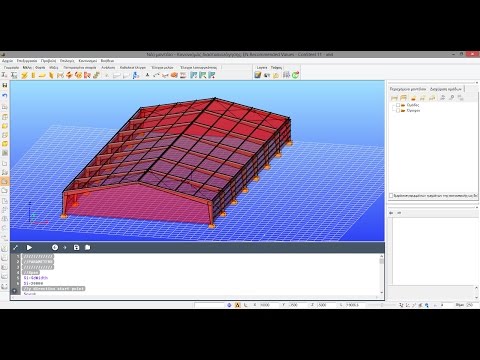This screenshot has width=480, height=360.
Task: Click the Y coordinate field in status bar
Action: [297, 305]
